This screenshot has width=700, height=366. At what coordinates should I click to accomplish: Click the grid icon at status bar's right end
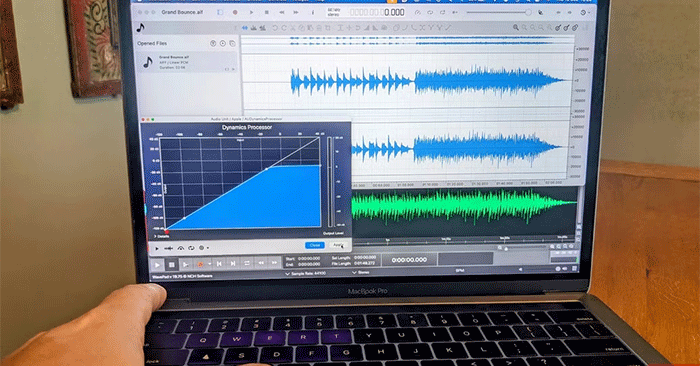[x=575, y=268]
